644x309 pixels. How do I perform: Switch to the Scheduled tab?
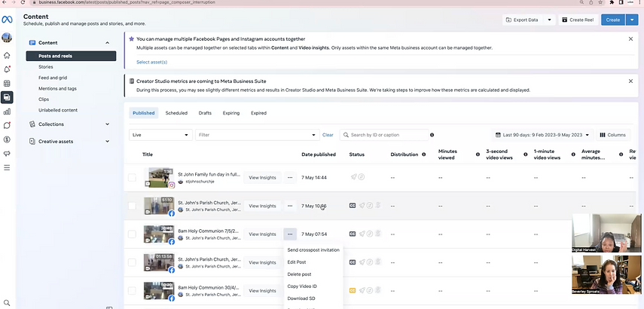pos(176,113)
